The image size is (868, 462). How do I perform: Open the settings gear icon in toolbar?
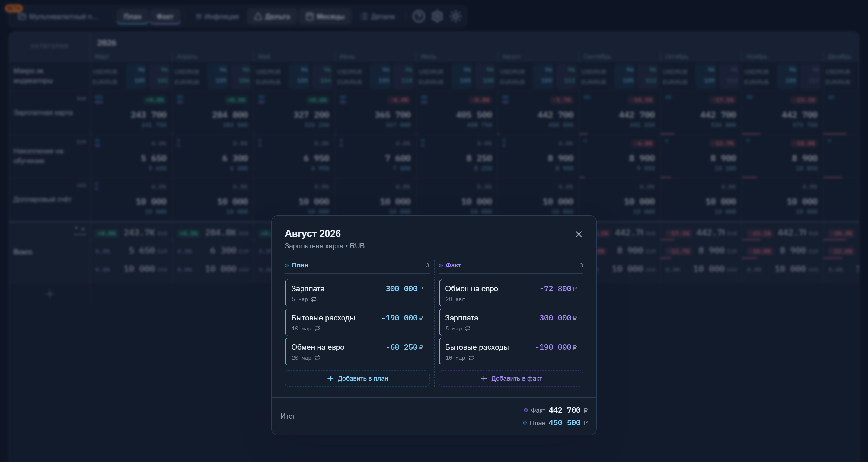pos(437,16)
